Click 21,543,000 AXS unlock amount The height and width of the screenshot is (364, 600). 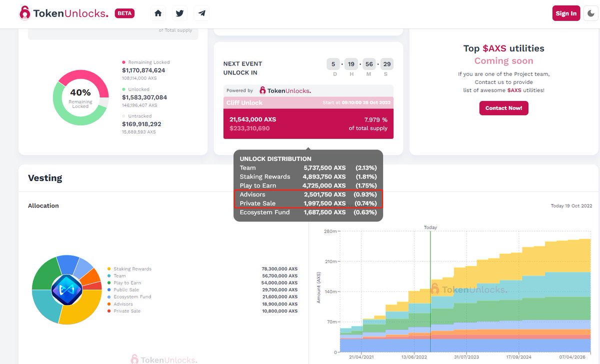click(x=252, y=119)
